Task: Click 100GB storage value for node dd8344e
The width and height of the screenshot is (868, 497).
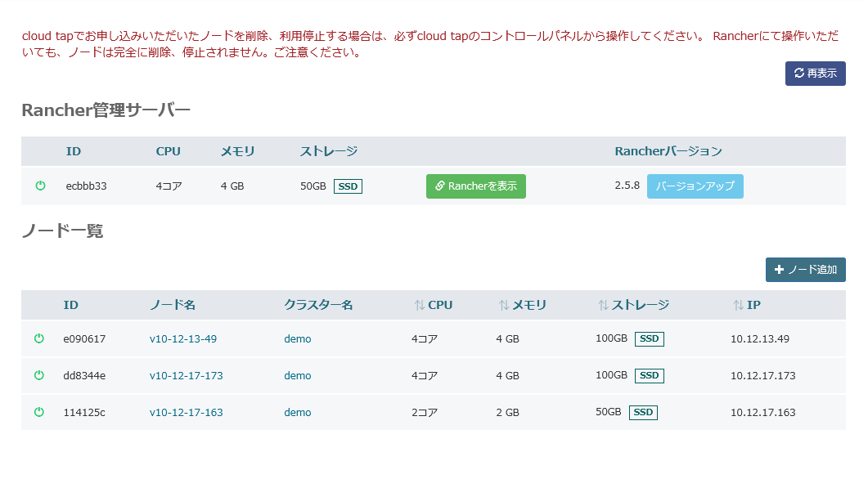Action: [x=612, y=375]
